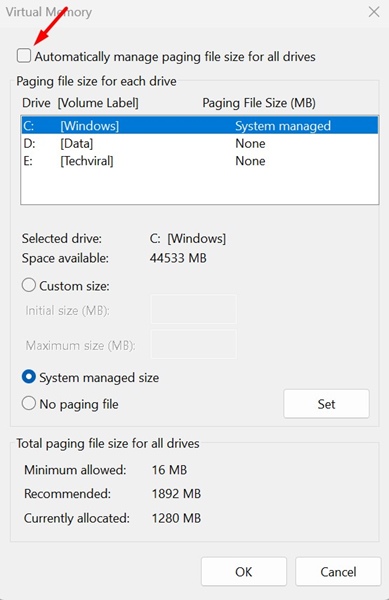Click the 'Drive [Volume Label]' column header
This screenshot has width=389, height=600.
pyautogui.click(x=80, y=103)
